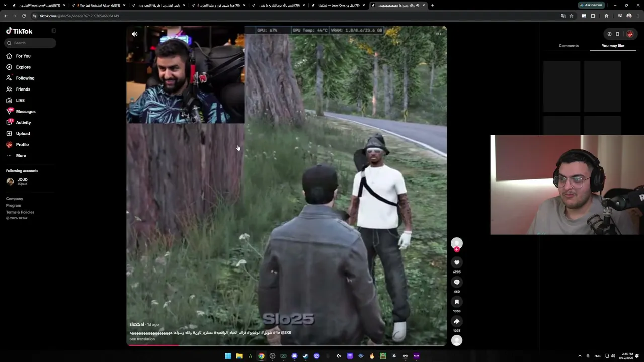Open the Company footer link
Image resolution: width=644 pixels, height=362 pixels.
point(15,199)
